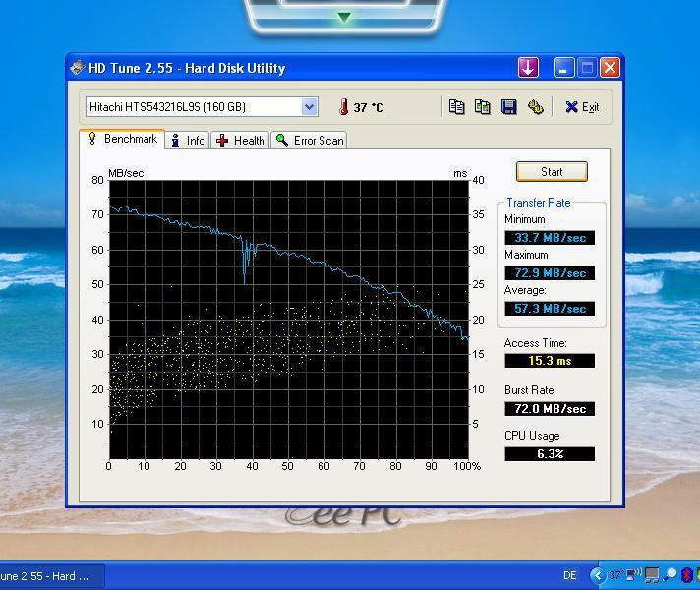
Task: Click the Bluetooth tray icon
Action: pyautogui.click(x=686, y=575)
